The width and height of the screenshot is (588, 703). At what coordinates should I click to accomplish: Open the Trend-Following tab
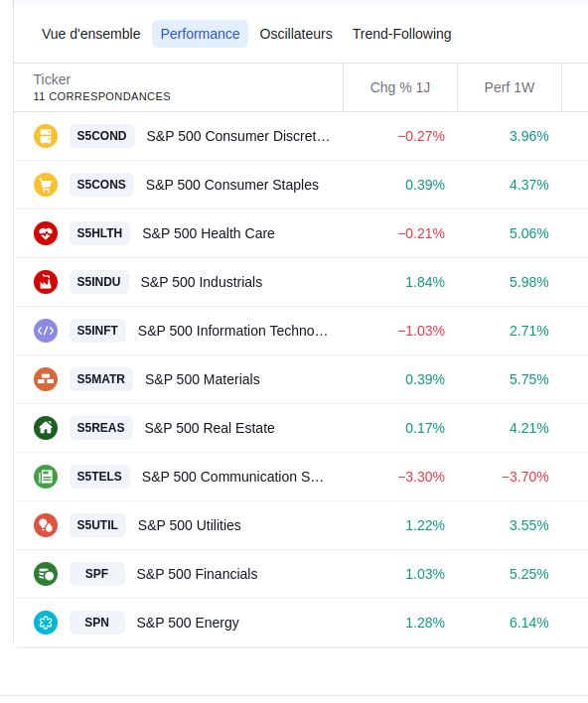coord(402,34)
